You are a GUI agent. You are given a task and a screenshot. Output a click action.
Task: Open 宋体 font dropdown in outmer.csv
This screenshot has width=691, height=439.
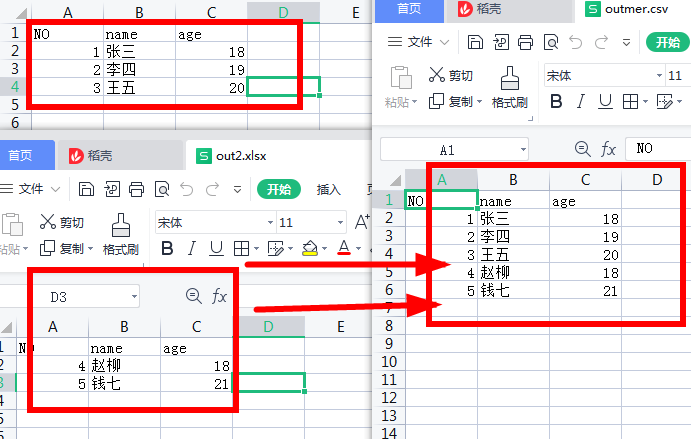coord(659,75)
